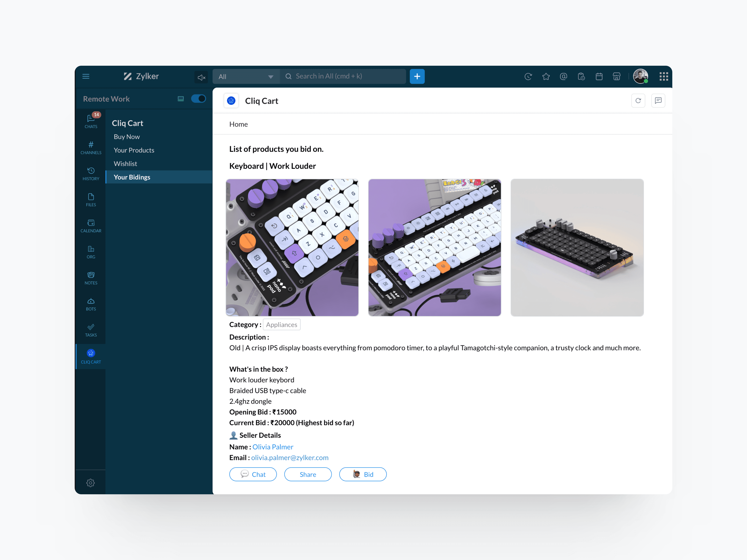Open the marketplace store icon

point(616,77)
